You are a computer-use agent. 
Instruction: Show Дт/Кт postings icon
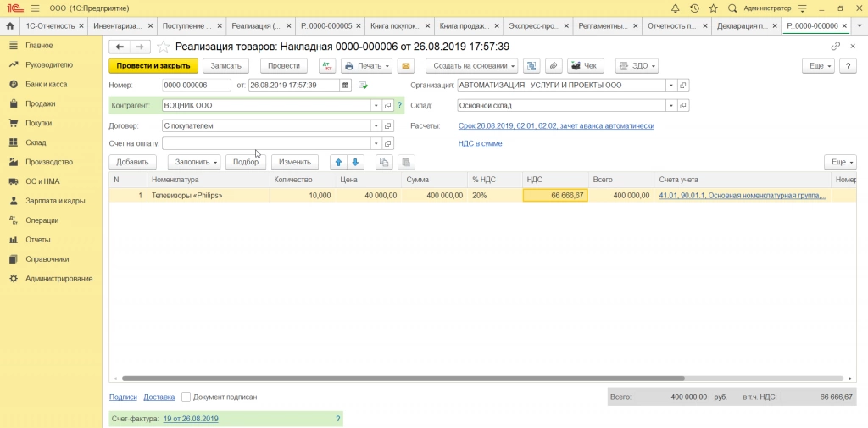(x=327, y=66)
